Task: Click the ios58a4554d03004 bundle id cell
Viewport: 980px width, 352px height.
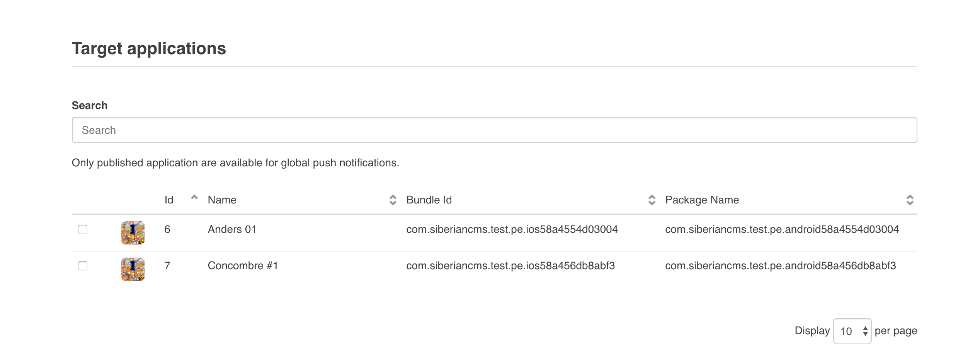Action: coord(512,229)
